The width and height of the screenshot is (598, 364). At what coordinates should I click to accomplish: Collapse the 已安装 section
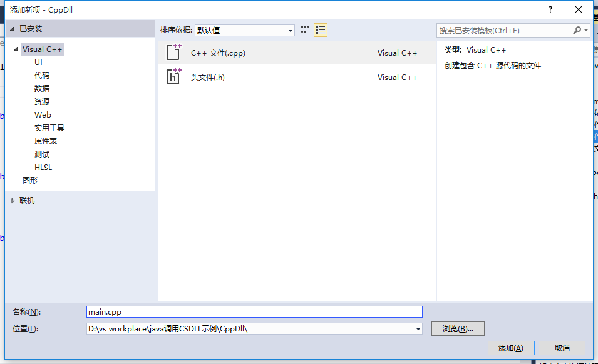12,29
